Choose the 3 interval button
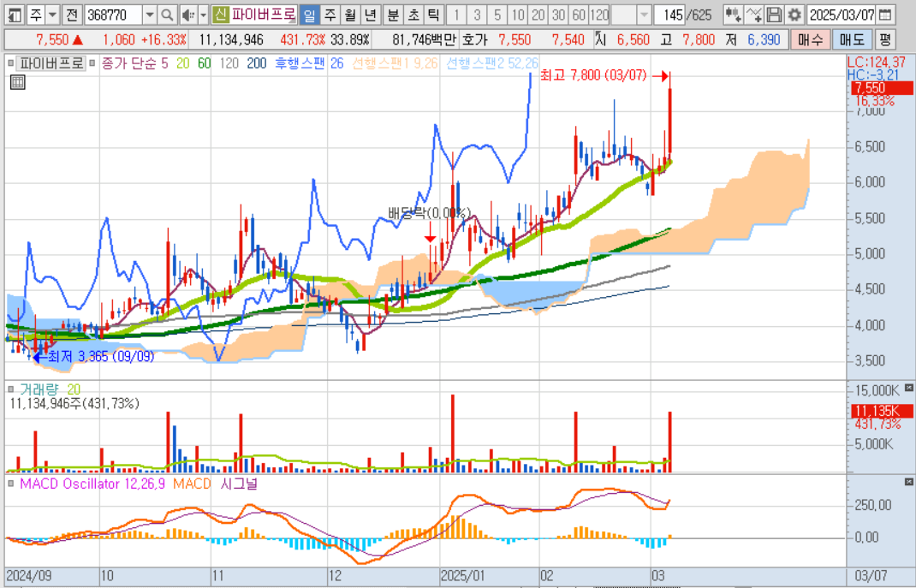Screen dimensions: 916x588 click(x=477, y=15)
